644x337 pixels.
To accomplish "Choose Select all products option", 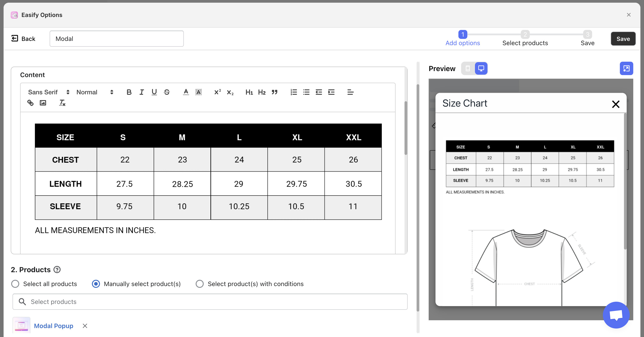I will pyautogui.click(x=15, y=284).
